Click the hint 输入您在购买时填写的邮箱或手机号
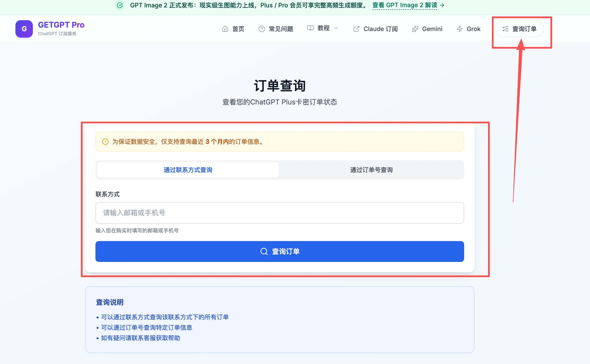Viewport: 590px width, 364px height. (137, 231)
